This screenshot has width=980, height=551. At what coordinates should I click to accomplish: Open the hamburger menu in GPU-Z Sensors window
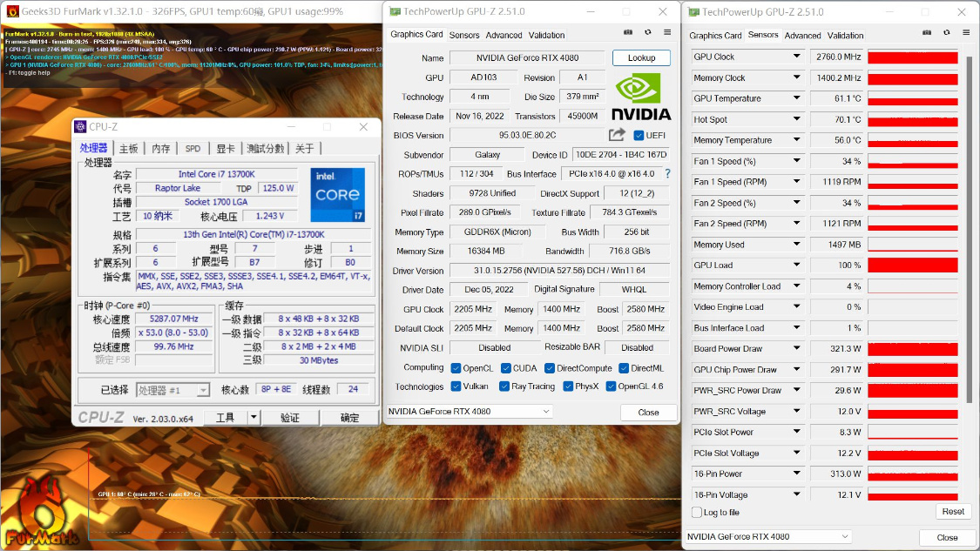(x=965, y=32)
